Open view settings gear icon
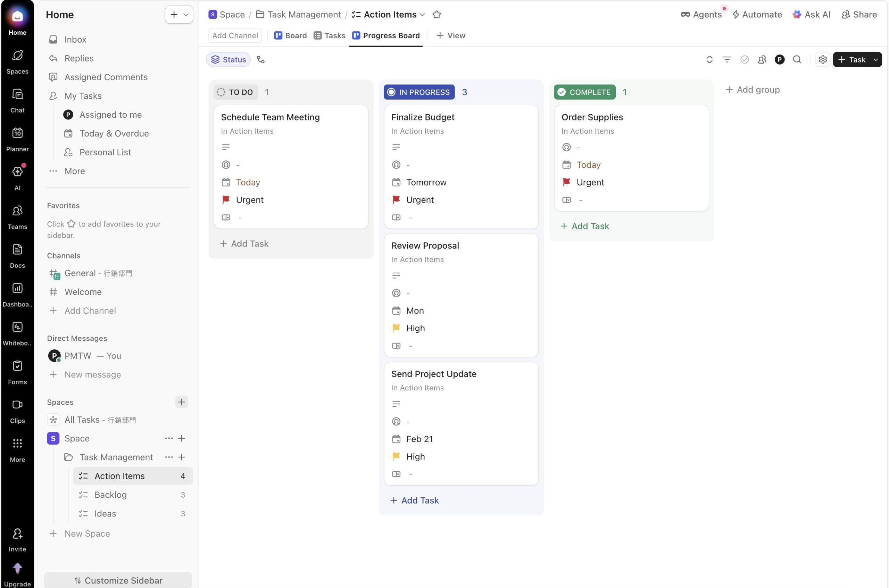The height and width of the screenshot is (588, 889). coord(823,59)
